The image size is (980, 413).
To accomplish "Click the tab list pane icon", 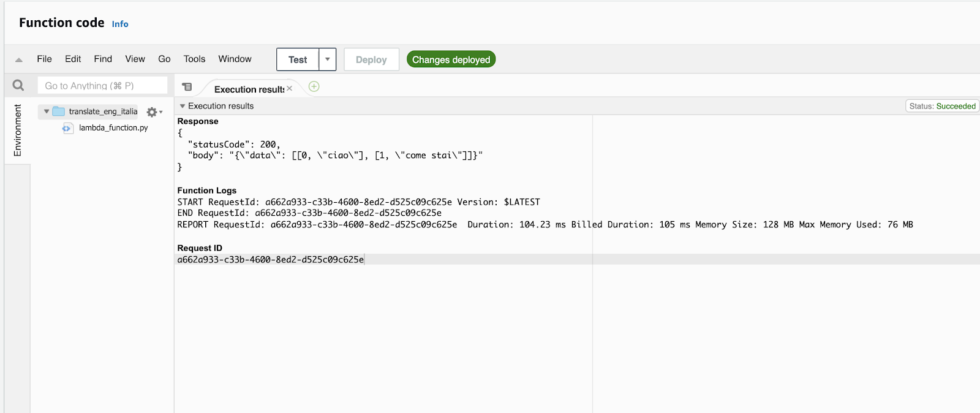I will tap(187, 87).
